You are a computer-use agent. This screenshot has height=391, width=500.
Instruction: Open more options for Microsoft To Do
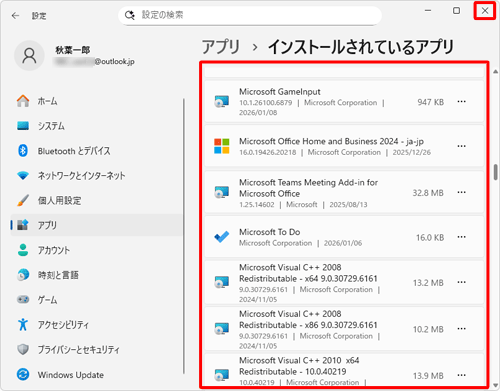(461, 237)
